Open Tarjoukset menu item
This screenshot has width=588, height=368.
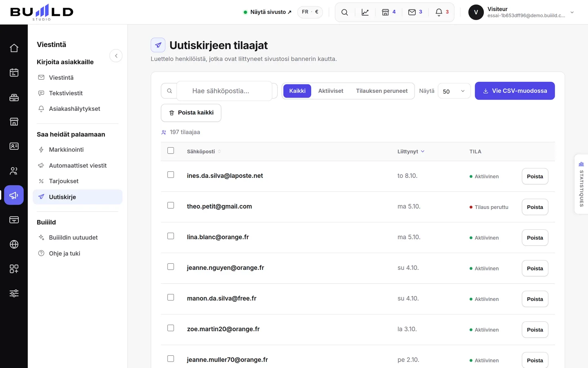(x=78, y=181)
